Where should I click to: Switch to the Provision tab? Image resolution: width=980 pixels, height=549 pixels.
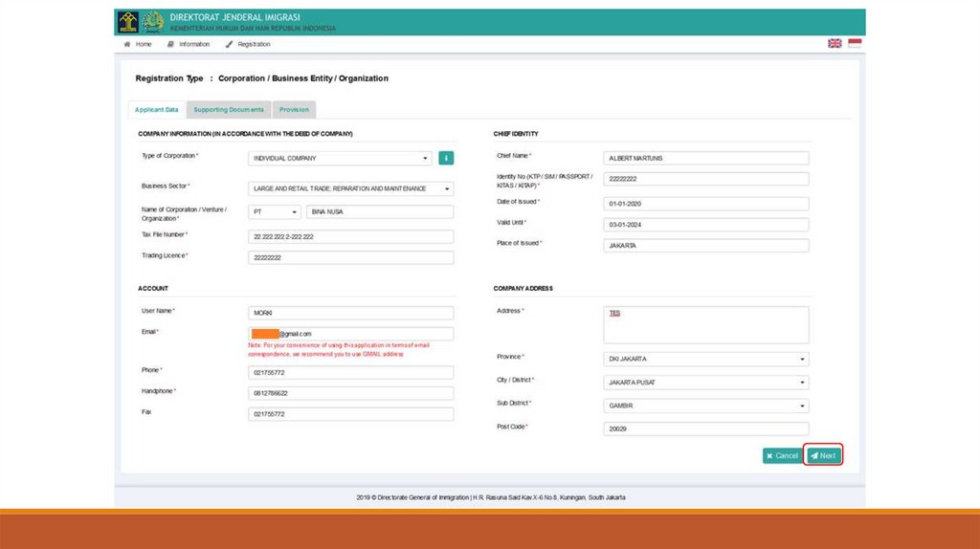point(294,109)
